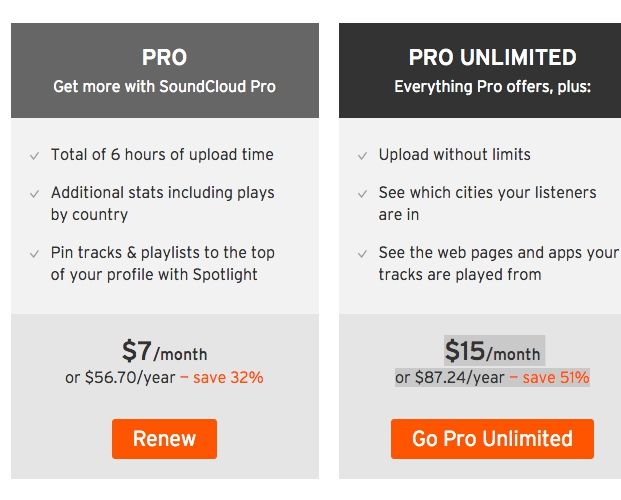Click checkmark beside Upload without limits

click(x=362, y=156)
